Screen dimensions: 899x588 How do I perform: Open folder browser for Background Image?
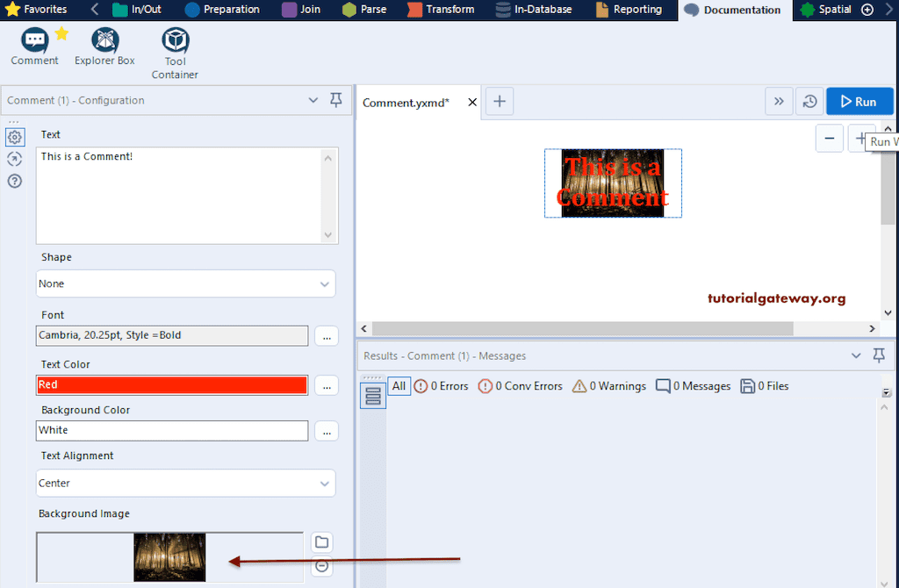point(321,542)
